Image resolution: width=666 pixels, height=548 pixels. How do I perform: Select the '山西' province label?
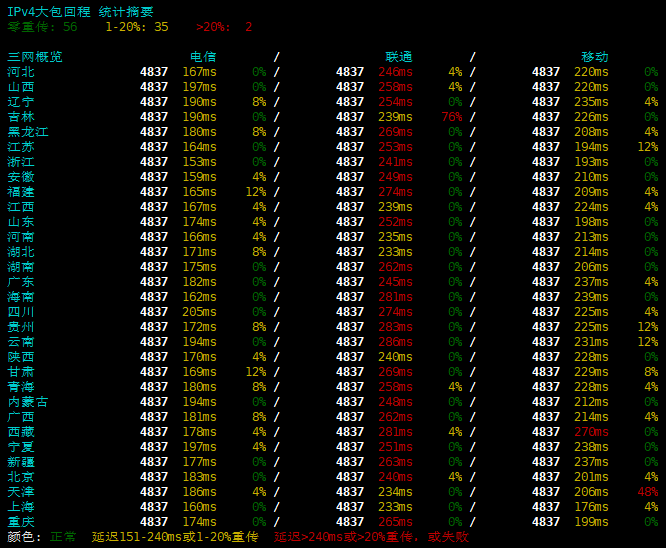(x=21, y=87)
